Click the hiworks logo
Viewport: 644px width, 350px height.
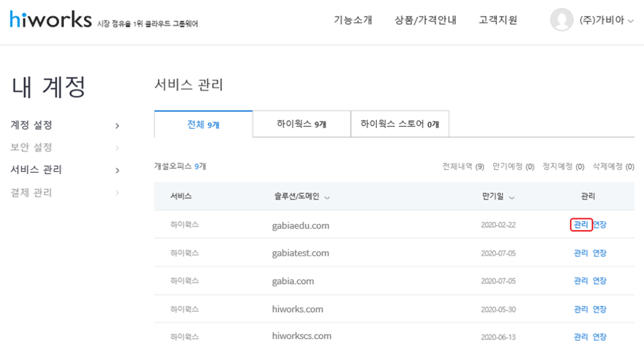tap(50, 20)
